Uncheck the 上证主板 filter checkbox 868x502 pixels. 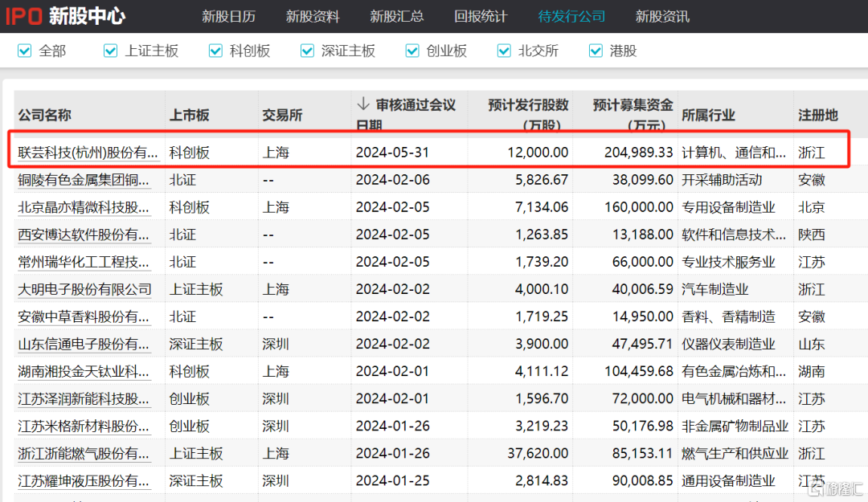[110, 51]
